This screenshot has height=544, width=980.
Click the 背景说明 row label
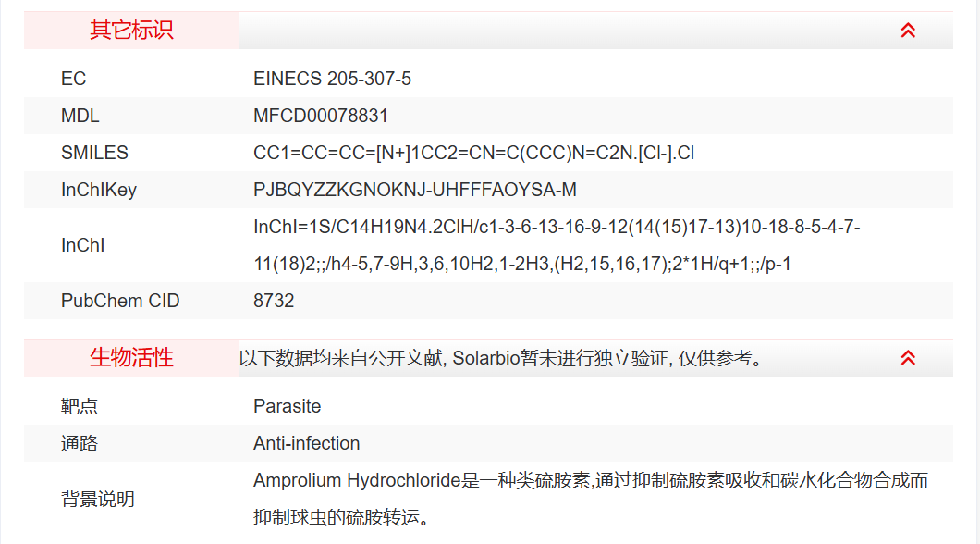(x=98, y=499)
